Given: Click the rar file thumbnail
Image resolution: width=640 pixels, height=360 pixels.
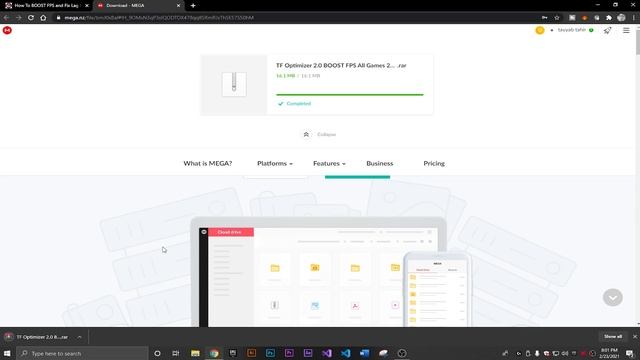Looking at the screenshot, I should (x=234, y=84).
